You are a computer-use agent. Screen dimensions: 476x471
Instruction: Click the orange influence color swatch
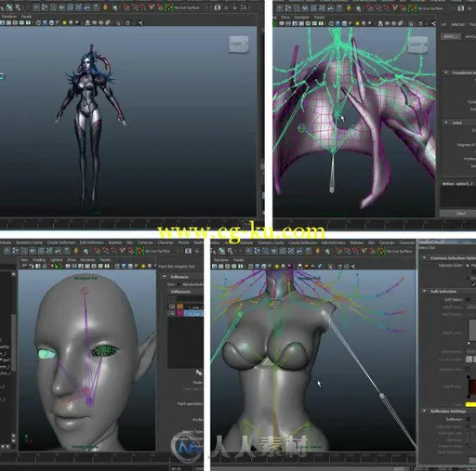(180, 307)
